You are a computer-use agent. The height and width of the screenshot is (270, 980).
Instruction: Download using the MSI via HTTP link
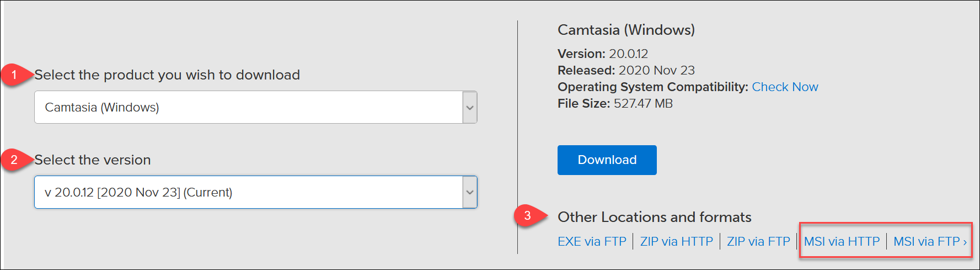[x=842, y=241]
